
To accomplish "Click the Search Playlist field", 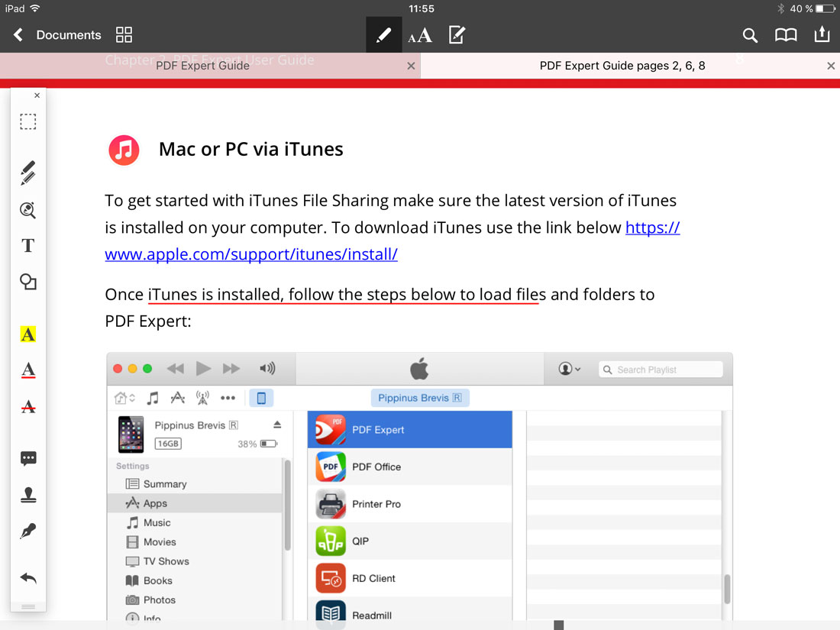I will point(661,370).
